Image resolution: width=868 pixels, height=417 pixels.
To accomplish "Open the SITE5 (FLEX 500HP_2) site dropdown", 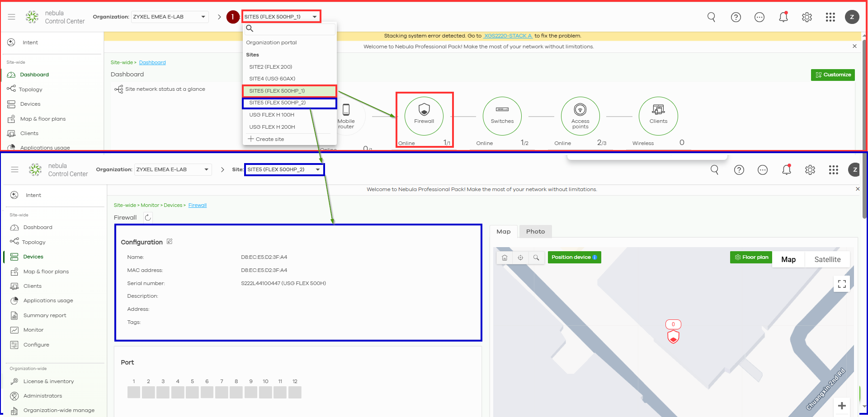I will (284, 169).
